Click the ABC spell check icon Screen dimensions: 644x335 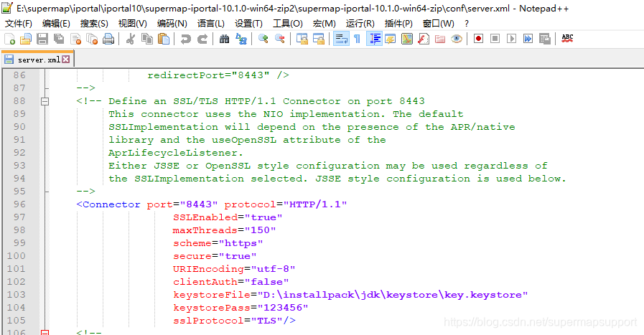pos(567,39)
